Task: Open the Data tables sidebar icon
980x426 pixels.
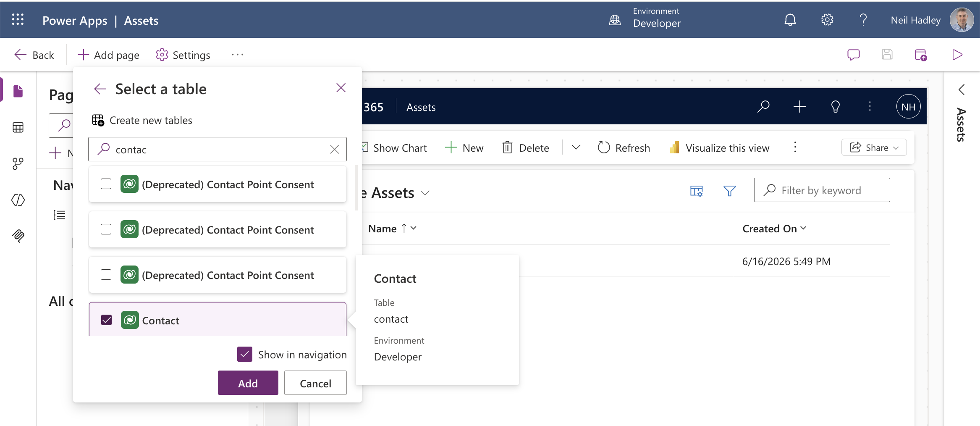Action: tap(18, 127)
